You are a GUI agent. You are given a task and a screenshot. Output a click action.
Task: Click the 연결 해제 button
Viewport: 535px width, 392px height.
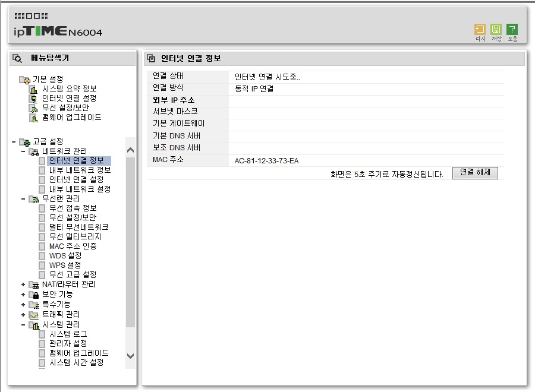point(475,173)
